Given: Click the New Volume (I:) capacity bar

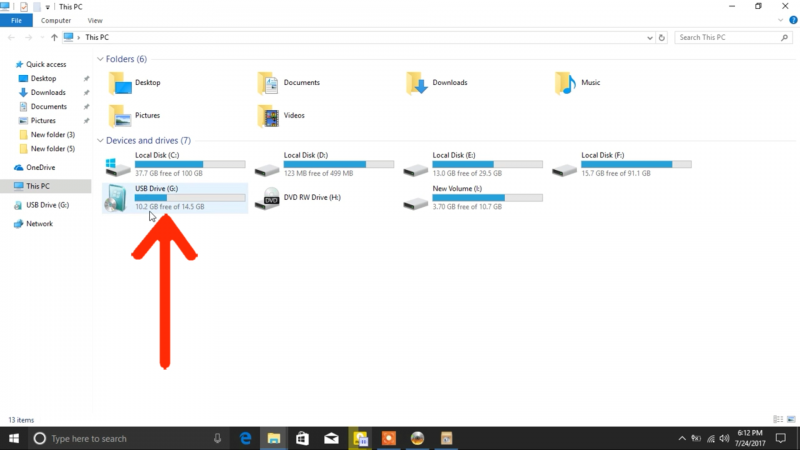Looking at the screenshot, I should point(487,198).
